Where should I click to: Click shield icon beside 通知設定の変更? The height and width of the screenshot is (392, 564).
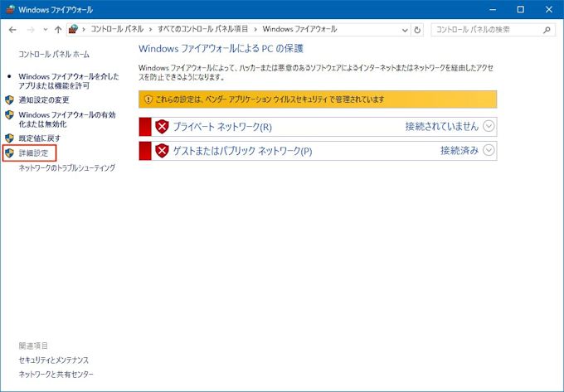coord(9,100)
